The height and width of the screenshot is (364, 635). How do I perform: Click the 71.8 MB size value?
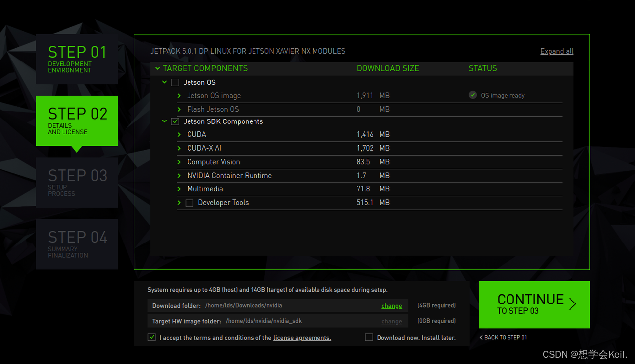pyautogui.click(x=373, y=189)
